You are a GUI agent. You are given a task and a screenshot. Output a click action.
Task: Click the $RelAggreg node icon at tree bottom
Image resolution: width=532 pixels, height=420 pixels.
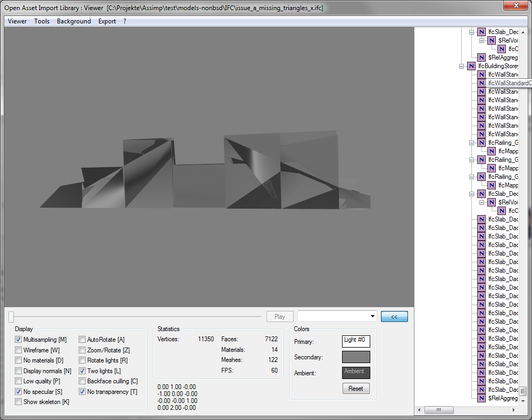[x=481, y=398]
